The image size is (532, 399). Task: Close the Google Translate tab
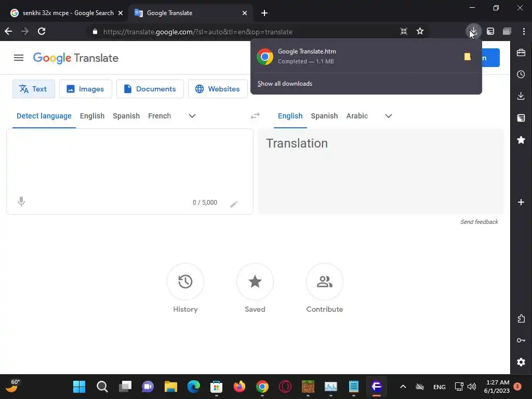(245, 13)
